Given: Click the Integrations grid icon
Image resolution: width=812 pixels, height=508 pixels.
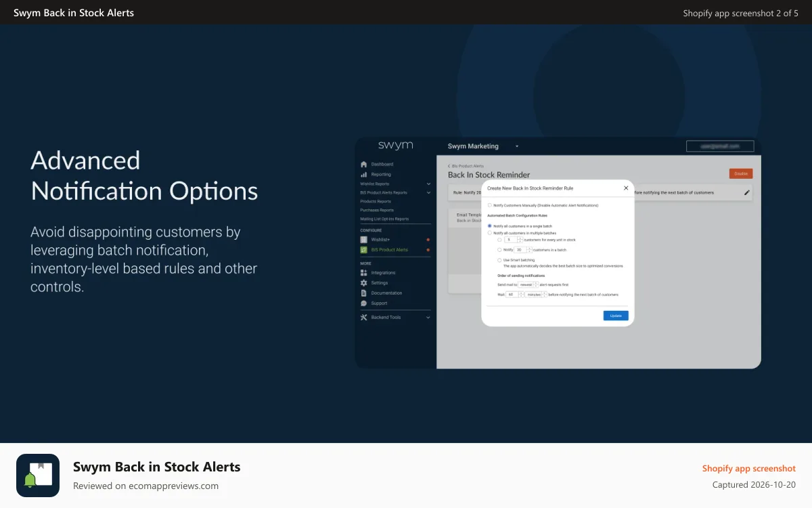Looking at the screenshot, I should click(363, 273).
